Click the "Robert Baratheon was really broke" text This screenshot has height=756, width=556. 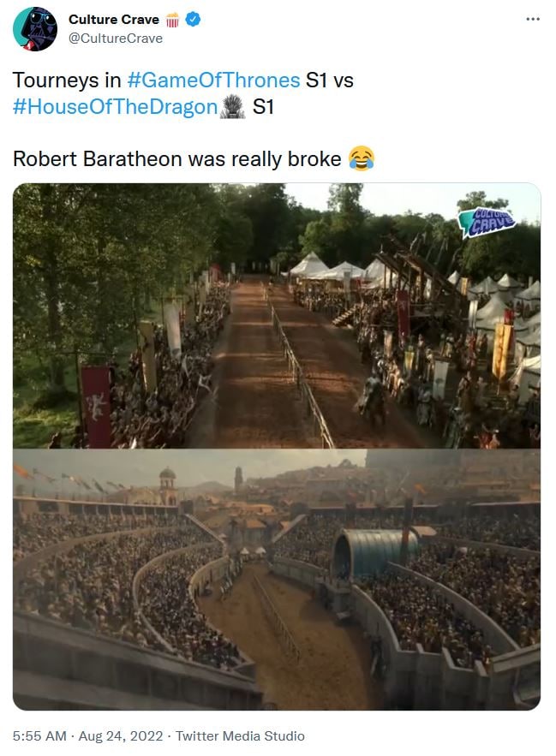[x=177, y=159]
